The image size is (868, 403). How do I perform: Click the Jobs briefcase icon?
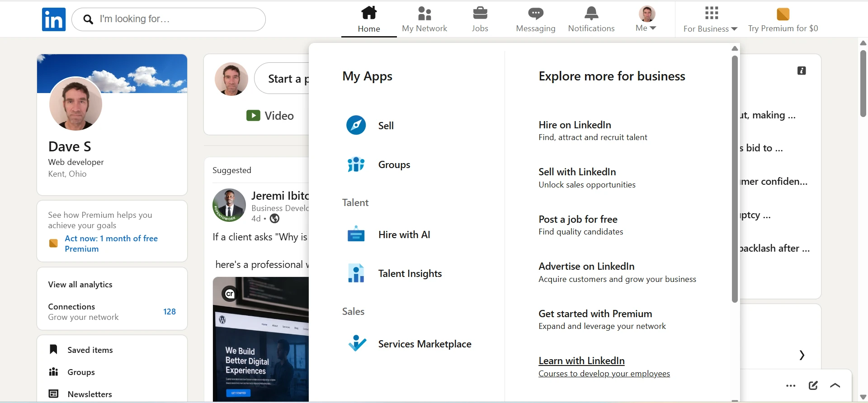pos(480,13)
